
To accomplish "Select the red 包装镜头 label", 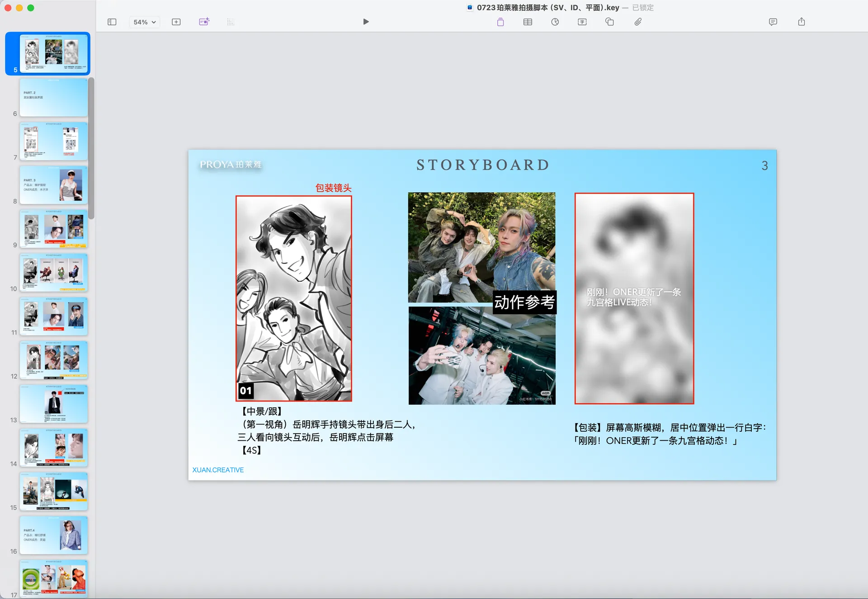I will [x=333, y=188].
